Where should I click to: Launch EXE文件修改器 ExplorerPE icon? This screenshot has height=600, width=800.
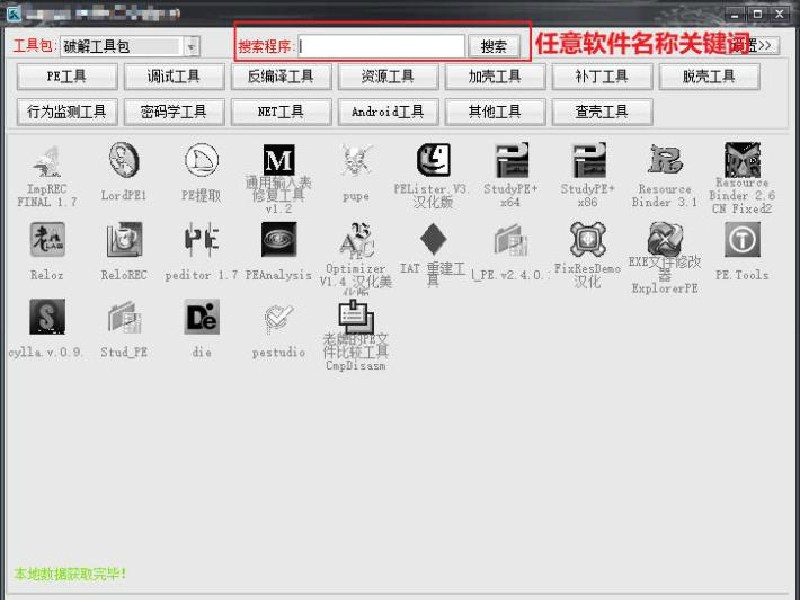click(x=665, y=239)
